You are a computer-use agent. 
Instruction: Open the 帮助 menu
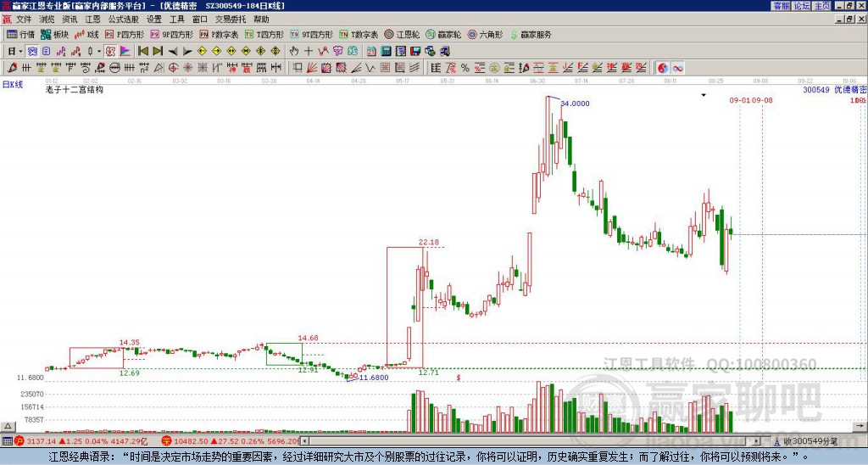(x=261, y=20)
